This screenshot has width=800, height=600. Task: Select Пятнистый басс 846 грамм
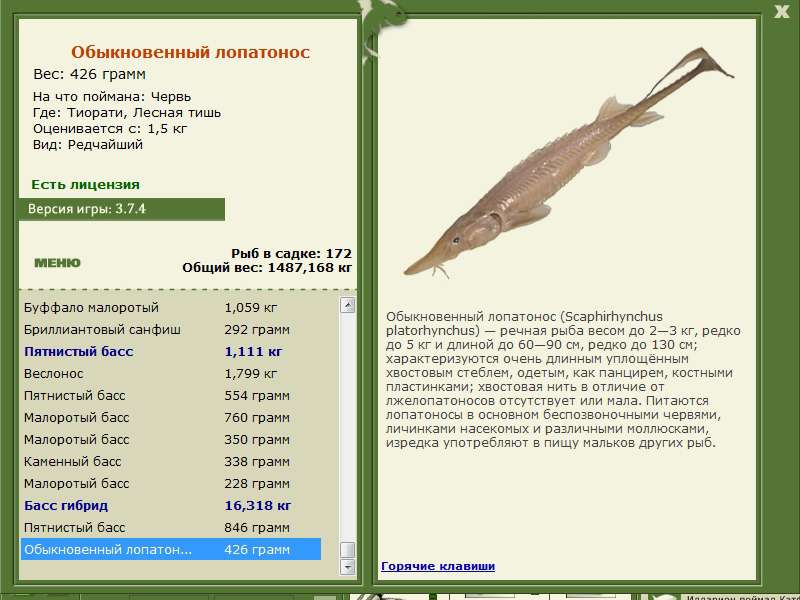point(171,528)
